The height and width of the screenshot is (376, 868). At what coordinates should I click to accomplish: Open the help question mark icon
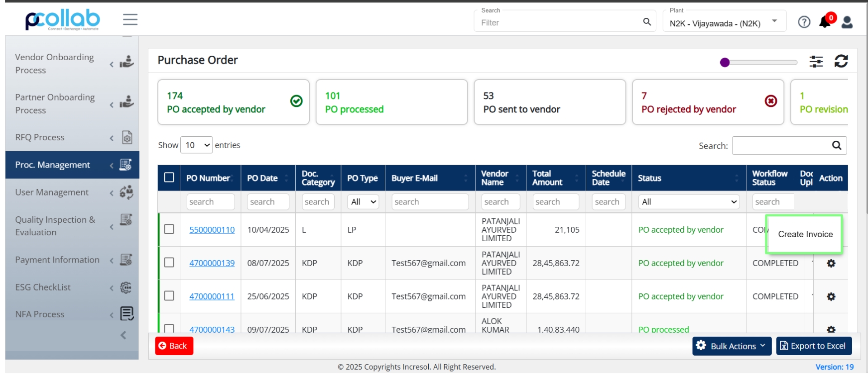click(804, 22)
